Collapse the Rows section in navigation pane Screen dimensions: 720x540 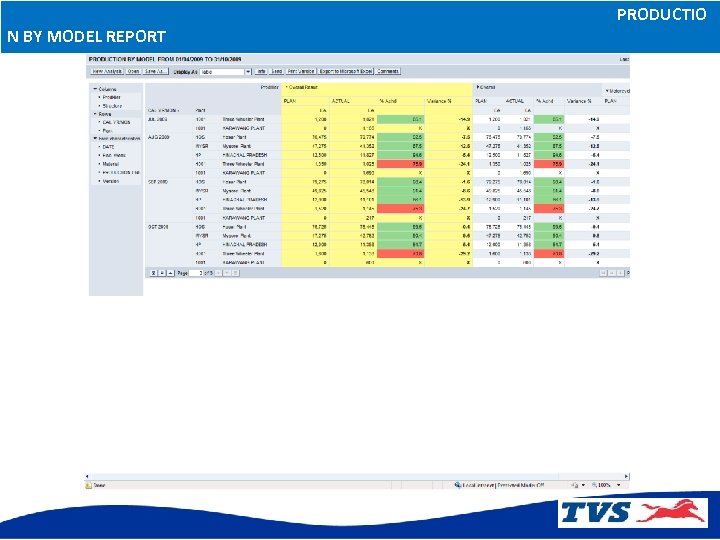click(x=96, y=114)
